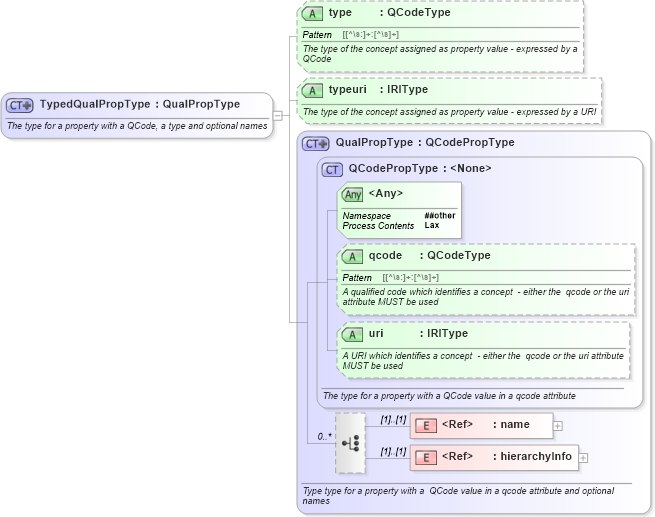The height and width of the screenshot is (517, 655).
Task: Select 'type : QCodeType' attribute label
Action: coord(390,13)
